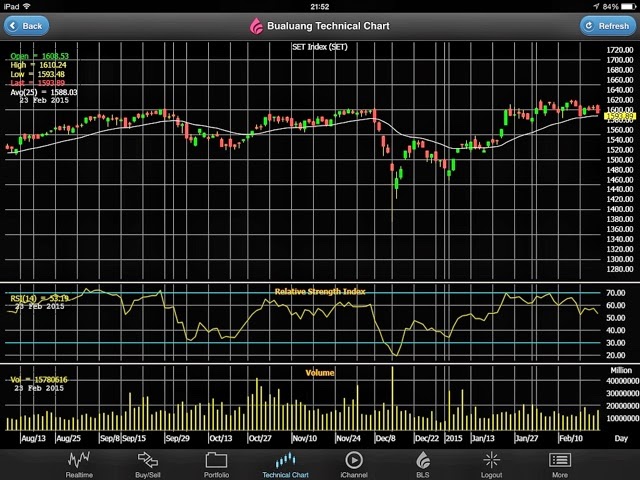Refresh the technical chart
640x480 pixels.
608,26
